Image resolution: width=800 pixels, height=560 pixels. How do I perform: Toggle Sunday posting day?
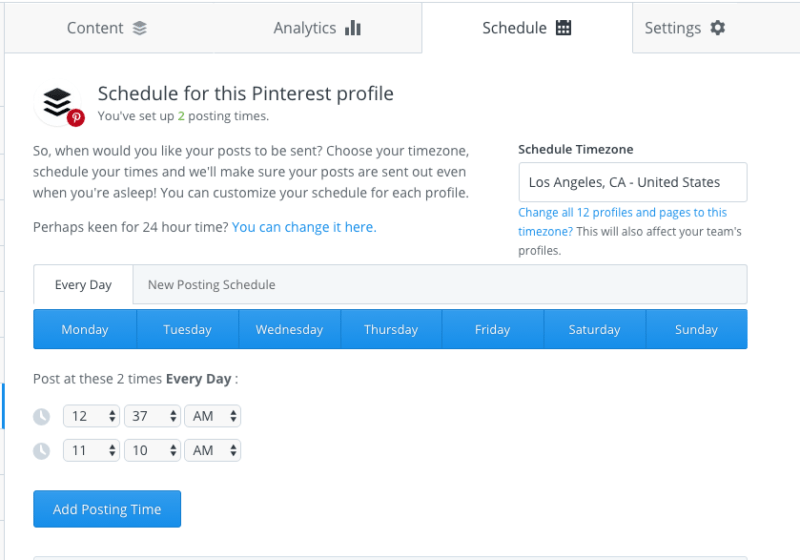[x=696, y=329]
